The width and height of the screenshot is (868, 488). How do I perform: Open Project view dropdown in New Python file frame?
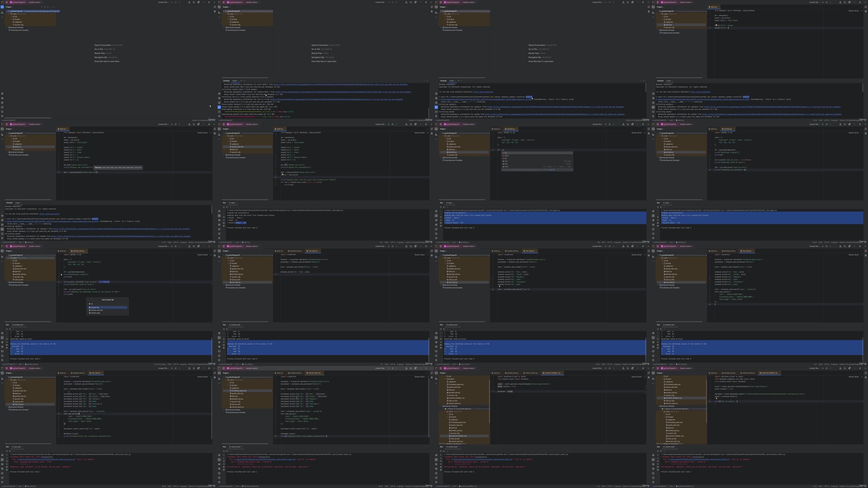[9, 251]
